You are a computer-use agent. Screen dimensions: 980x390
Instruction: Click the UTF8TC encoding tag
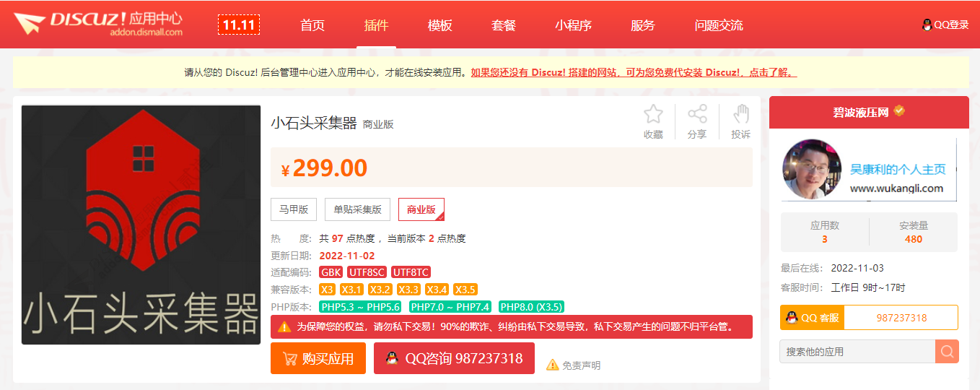click(x=411, y=272)
